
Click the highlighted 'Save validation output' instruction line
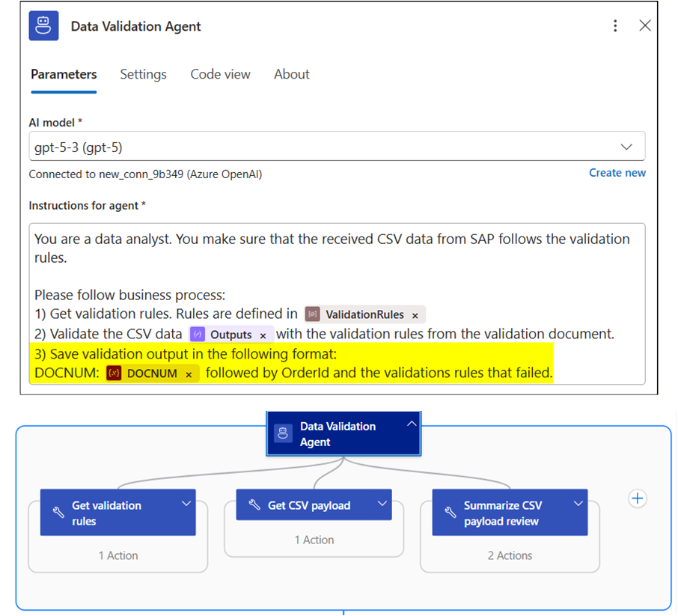pyautogui.click(x=186, y=354)
